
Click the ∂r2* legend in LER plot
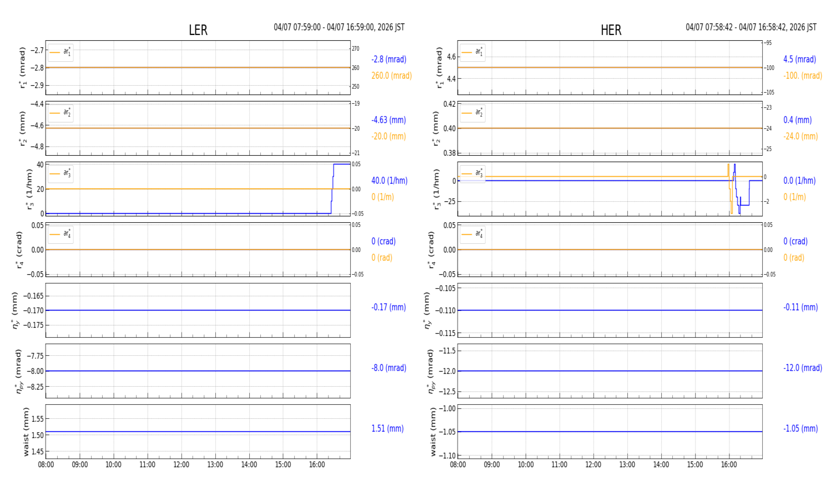tap(61, 113)
